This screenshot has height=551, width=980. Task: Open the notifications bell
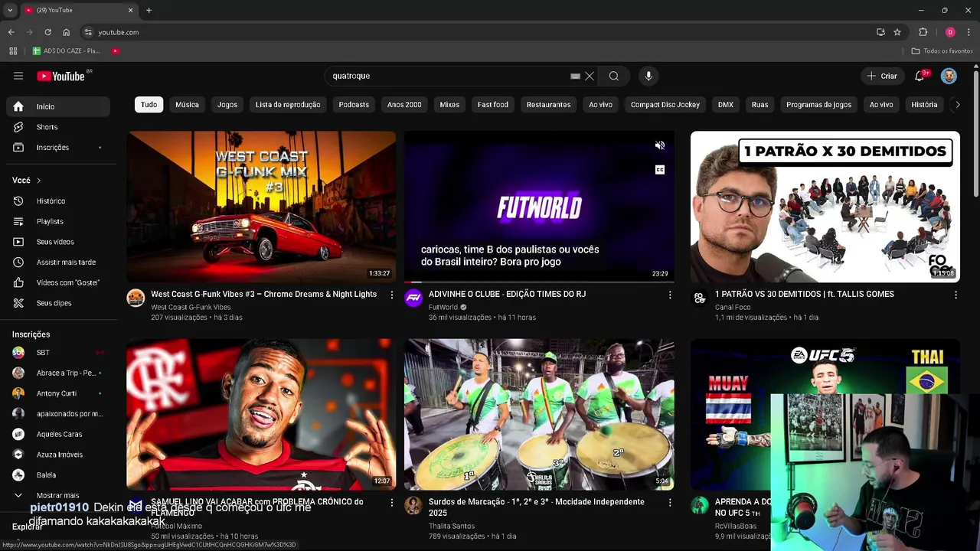(x=920, y=76)
